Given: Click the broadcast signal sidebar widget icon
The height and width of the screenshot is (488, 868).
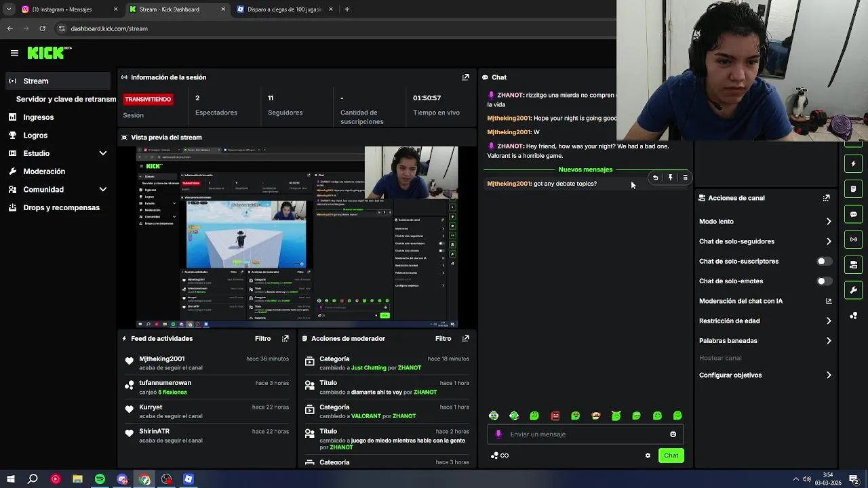Looking at the screenshot, I should coord(854,239).
